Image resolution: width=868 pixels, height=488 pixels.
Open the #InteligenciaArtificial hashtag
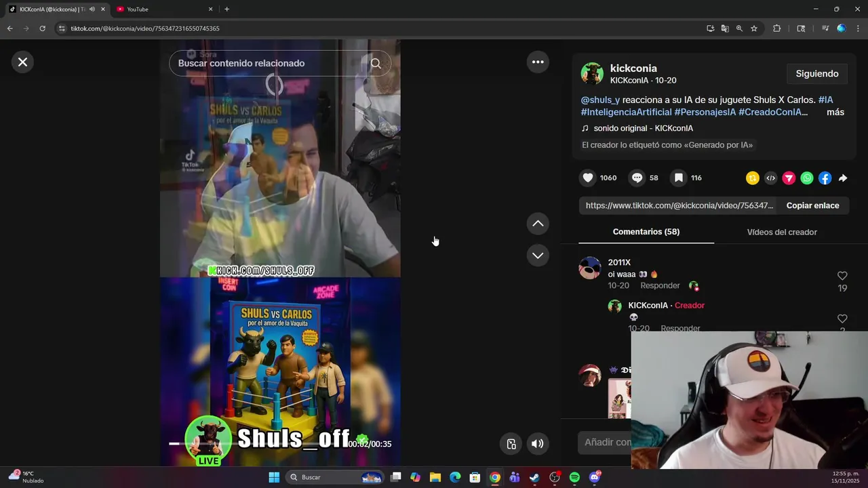pyautogui.click(x=626, y=113)
